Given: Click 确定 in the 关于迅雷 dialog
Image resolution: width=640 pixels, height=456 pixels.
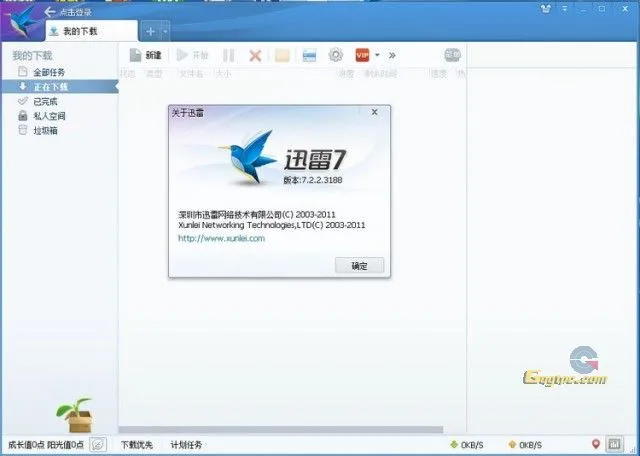Looking at the screenshot, I should (x=360, y=266).
